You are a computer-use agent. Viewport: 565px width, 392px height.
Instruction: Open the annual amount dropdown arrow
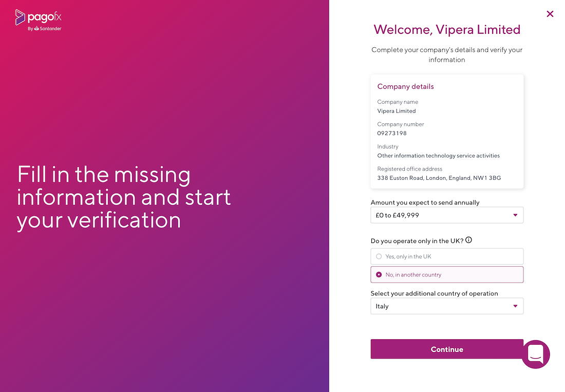(515, 215)
